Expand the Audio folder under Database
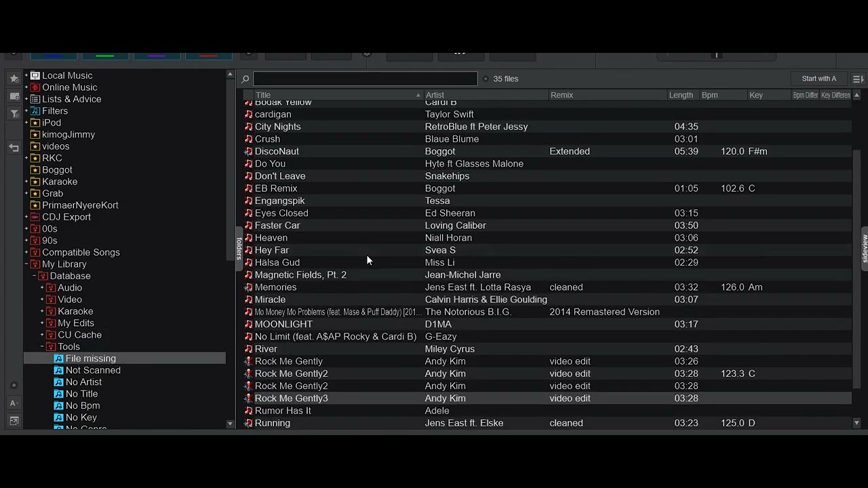The height and width of the screenshot is (488, 868). (x=42, y=288)
